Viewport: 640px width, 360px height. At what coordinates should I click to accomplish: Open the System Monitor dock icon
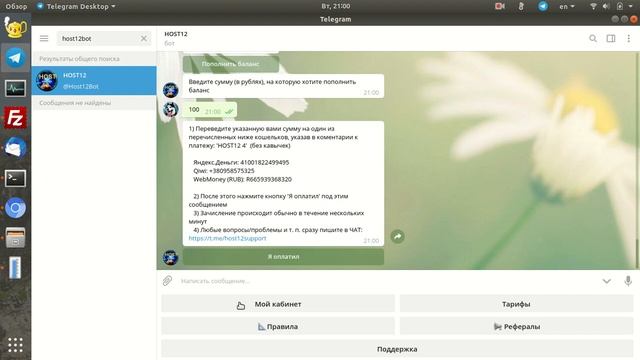pos(15,88)
